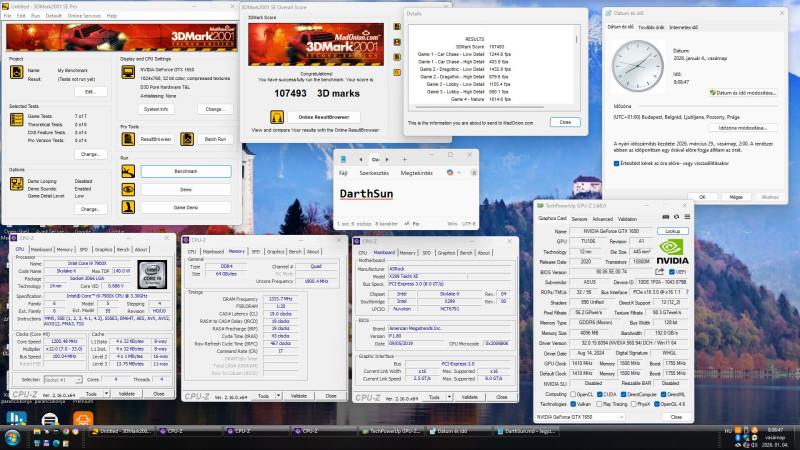
Task: Click the Lookup button in GPU-Z
Action: (672, 231)
